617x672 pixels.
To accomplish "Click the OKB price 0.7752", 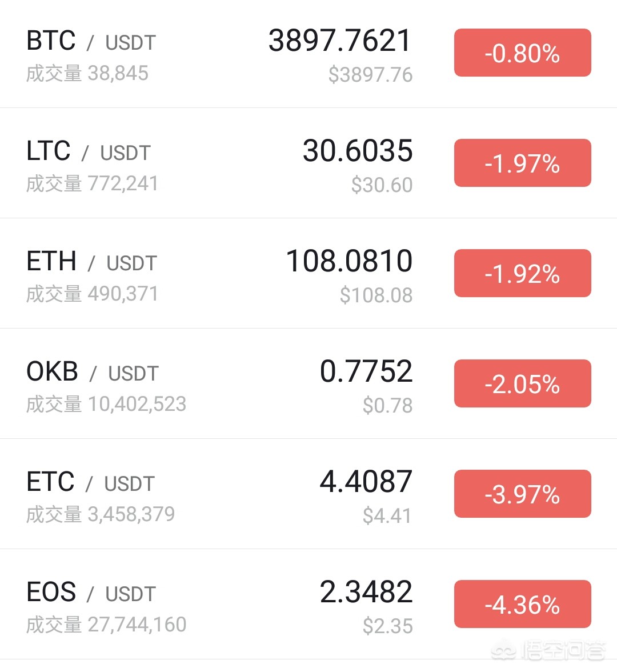I will coord(366,372).
